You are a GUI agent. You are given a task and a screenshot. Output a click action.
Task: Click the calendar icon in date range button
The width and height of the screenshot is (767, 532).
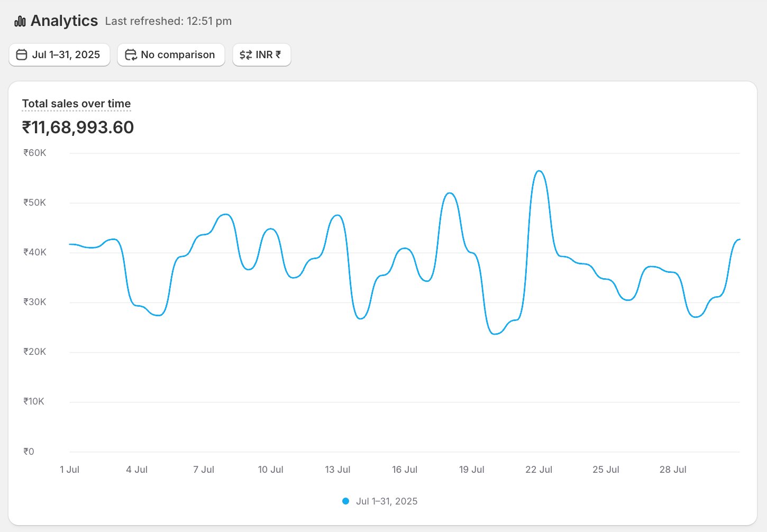(x=22, y=54)
